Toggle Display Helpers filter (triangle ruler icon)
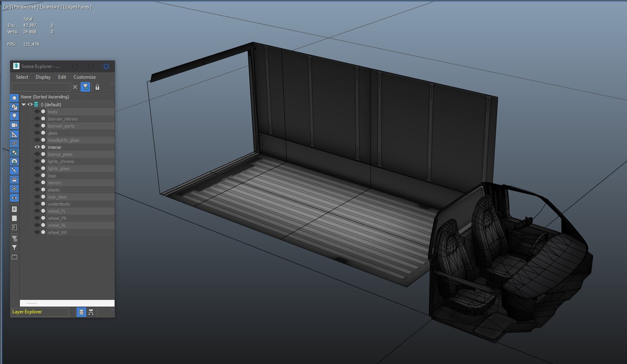627x364 pixels. [x=14, y=134]
